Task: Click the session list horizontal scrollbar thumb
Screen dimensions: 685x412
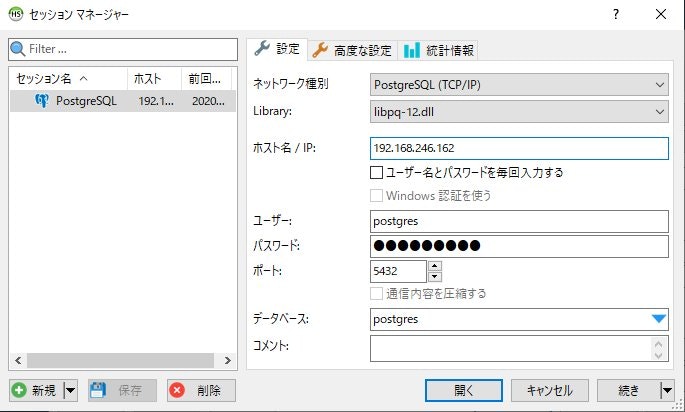Action: [x=120, y=360]
